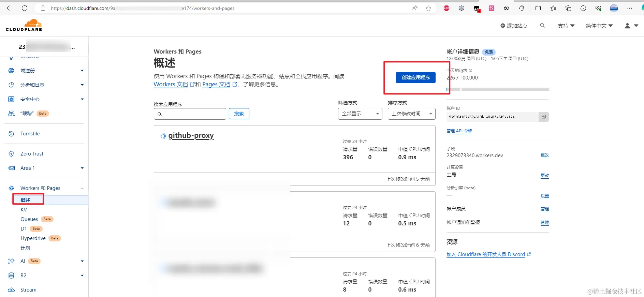Click the github-proxy worker icon
The height and width of the screenshot is (297, 644).
[163, 136]
